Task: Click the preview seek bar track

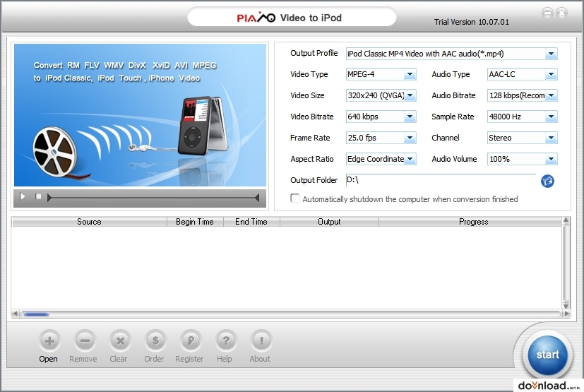Action: (x=153, y=198)
